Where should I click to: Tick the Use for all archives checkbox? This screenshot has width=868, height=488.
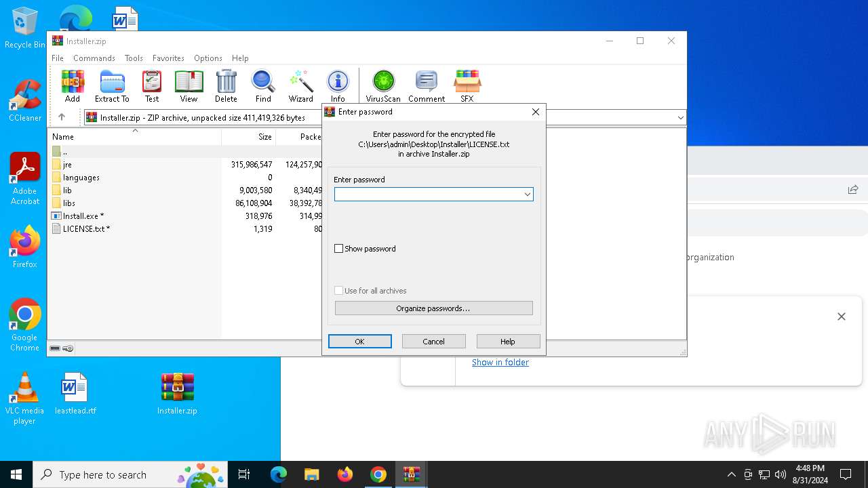(x=339, y=291)
